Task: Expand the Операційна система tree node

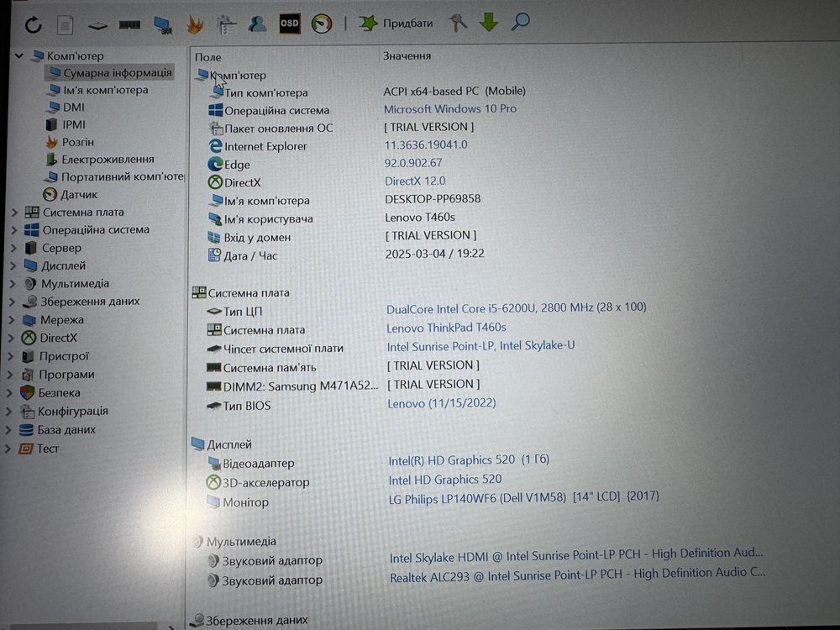Action: [x=14, y=230]
